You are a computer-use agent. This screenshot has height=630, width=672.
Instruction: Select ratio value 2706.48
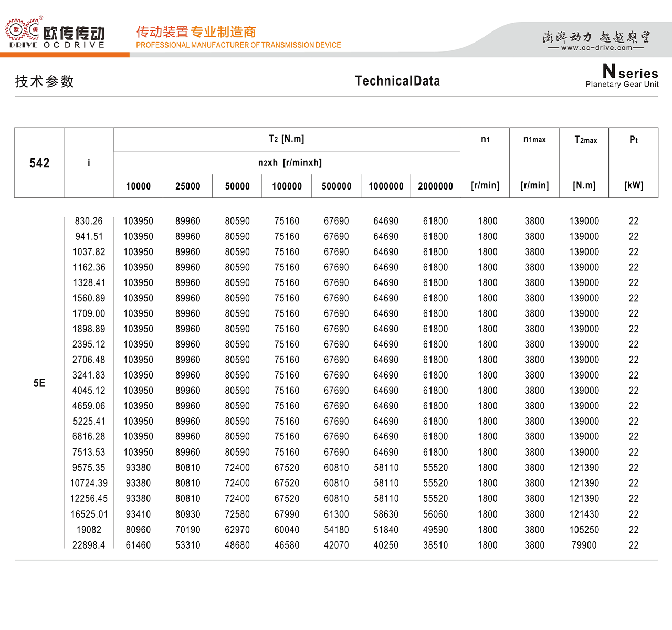click(x=89, y=360)
